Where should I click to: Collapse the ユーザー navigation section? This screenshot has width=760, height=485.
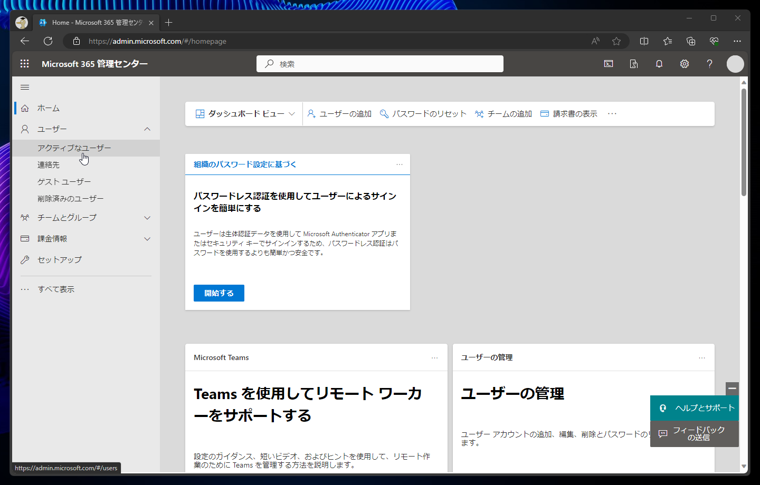click(x=147, y=129)
